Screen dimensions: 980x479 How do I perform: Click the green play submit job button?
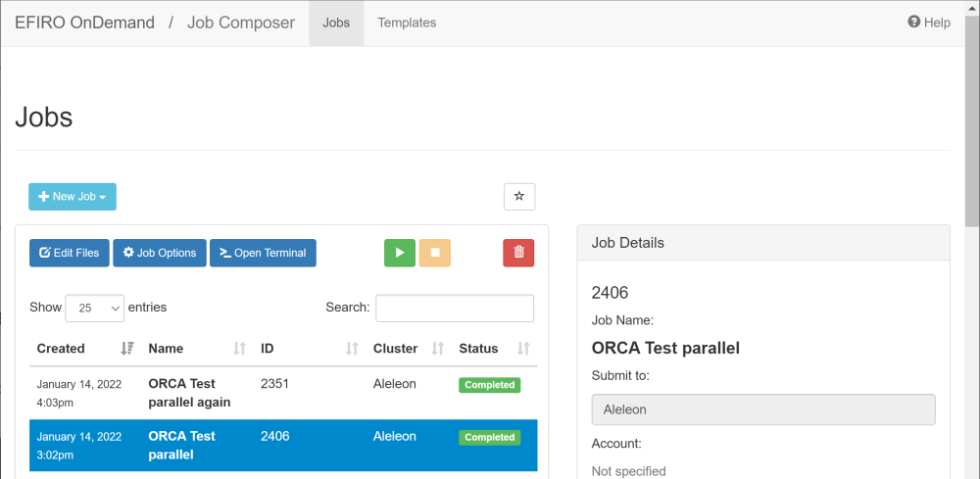pyautogui.click(x=399, y=253)
